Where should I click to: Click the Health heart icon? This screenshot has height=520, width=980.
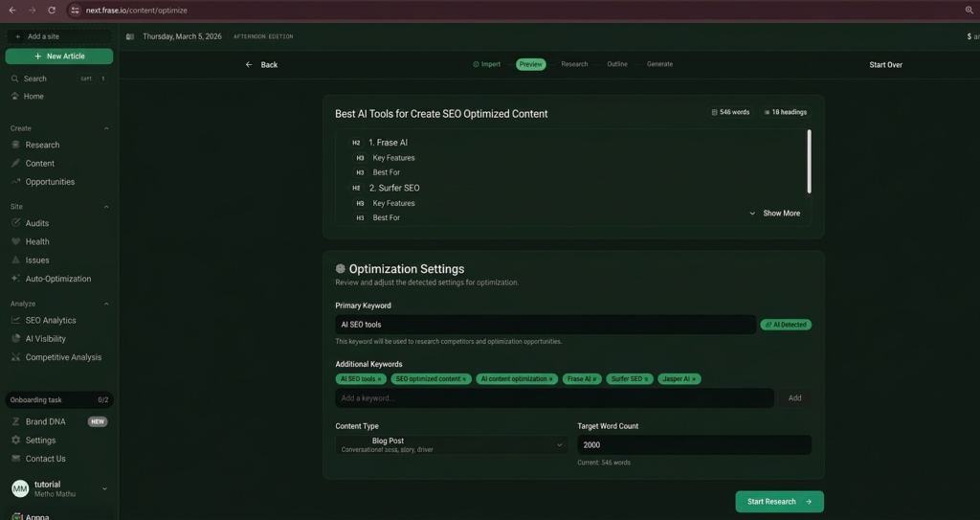(15, 241)
